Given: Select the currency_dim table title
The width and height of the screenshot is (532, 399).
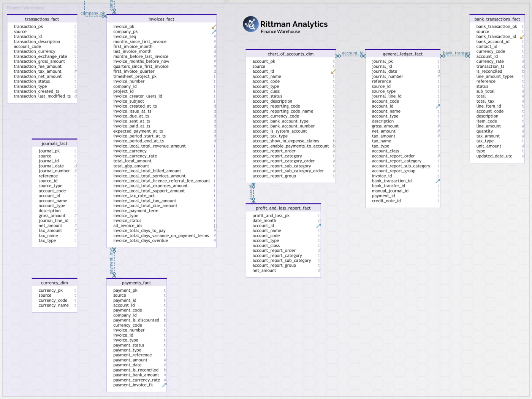Looking at the screenshot, I should pos(54,283).
